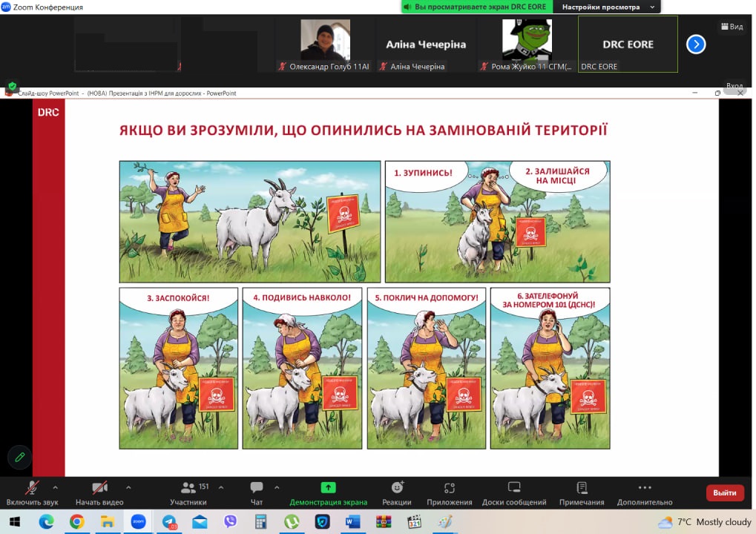Image resolution: width=756 pixels, height=534 pixels.
Task: Open the Участники participants panel
Action: pyautogui.click(x=188, y=493)
